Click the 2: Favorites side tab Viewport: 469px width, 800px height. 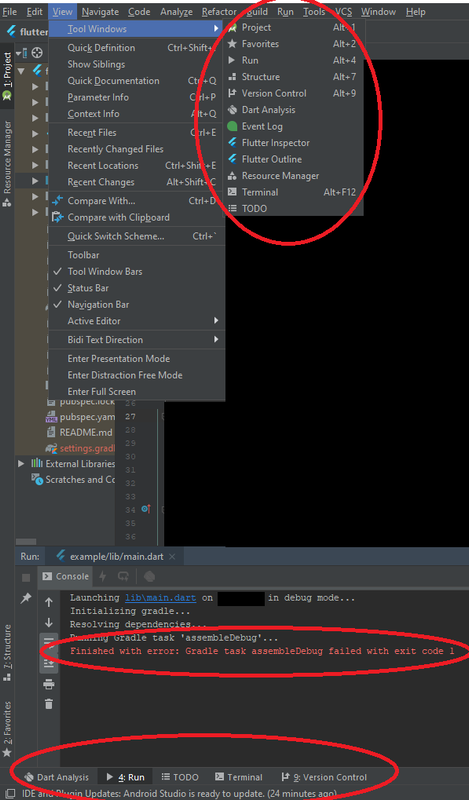tap(7, 730)
